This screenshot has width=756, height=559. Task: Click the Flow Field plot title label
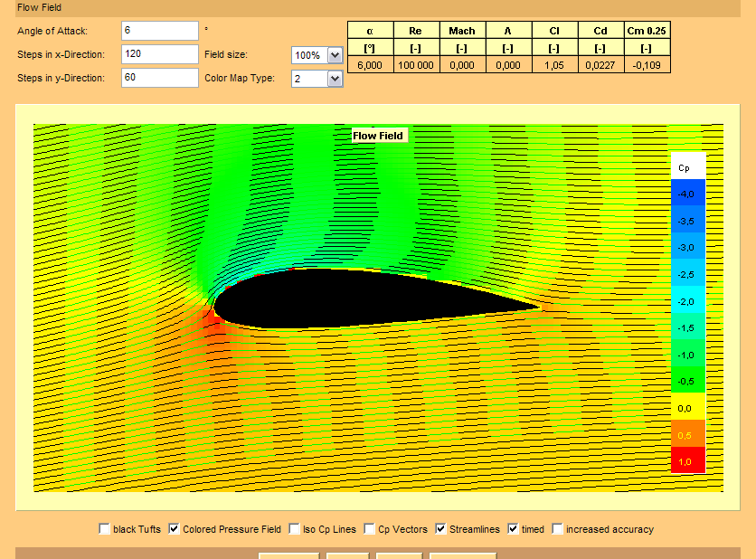(378, 136)
